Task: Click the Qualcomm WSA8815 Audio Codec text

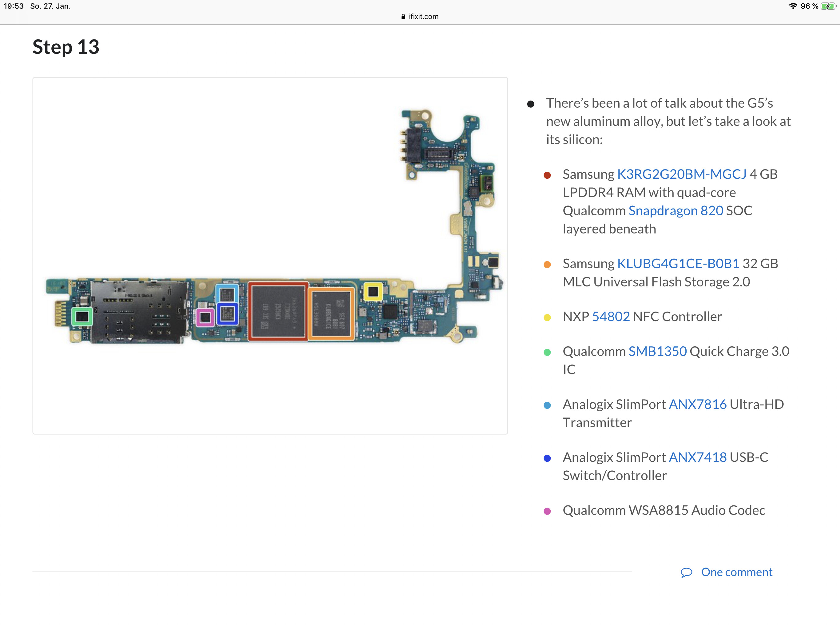Action: [x=664, y=510]
